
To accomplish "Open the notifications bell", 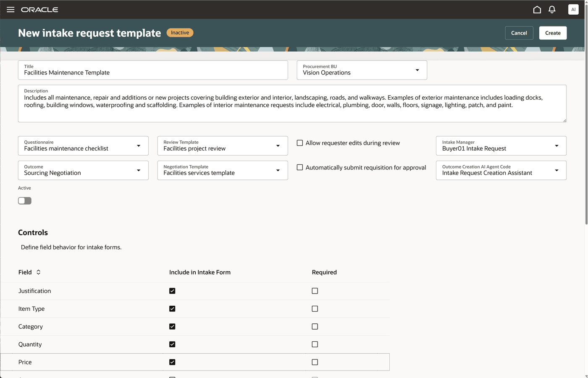I will tap(552, 9).
